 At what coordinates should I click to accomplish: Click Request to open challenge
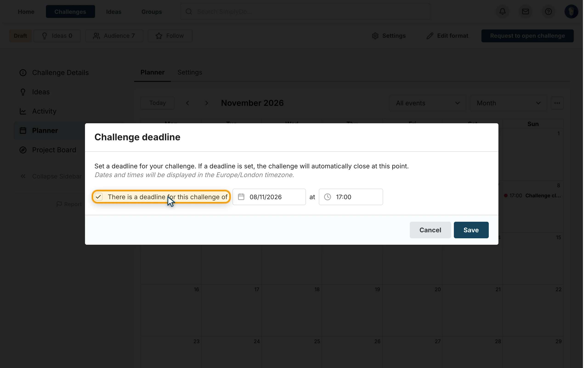[x=527, y=36]
